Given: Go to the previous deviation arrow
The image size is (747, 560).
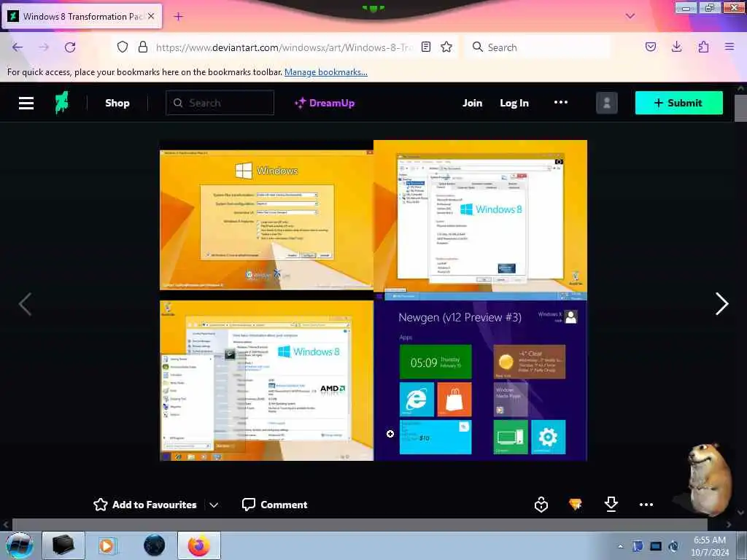Looking at the screenshot, I should click(26, 304).
